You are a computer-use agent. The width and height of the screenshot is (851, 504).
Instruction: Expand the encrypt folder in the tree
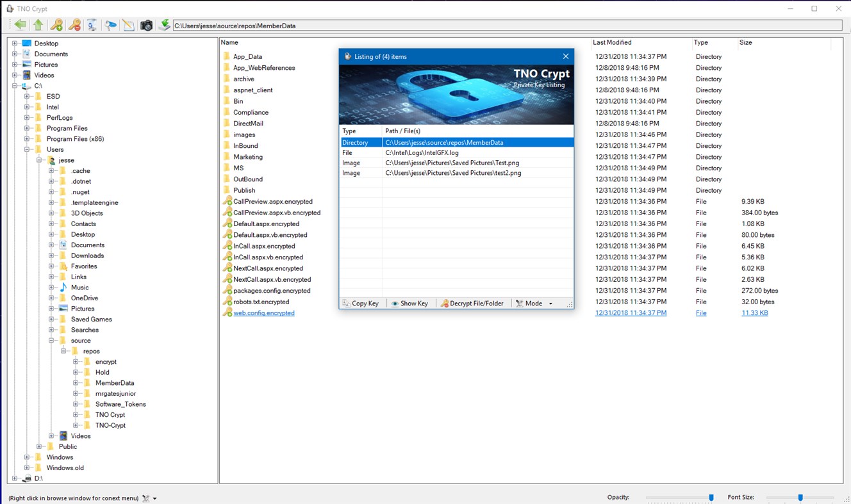point(76,361)
